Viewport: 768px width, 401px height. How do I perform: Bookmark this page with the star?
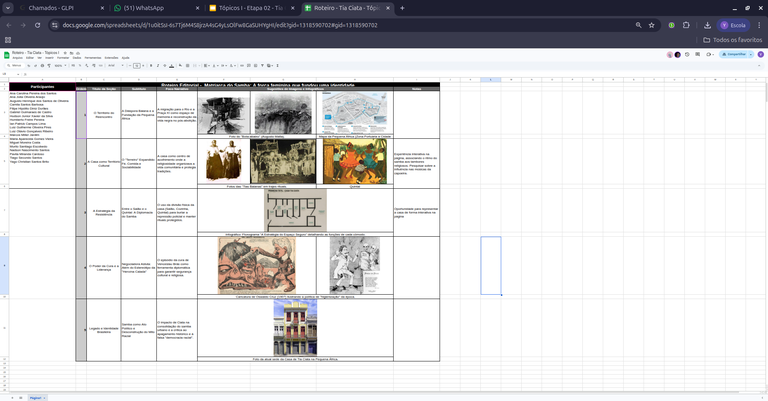pyautogui.click(x=651, y=25)
